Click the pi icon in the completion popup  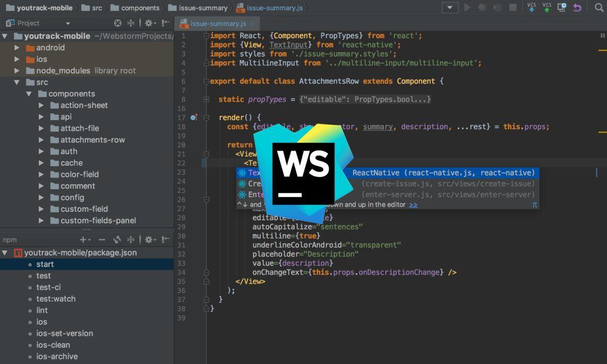534,204
